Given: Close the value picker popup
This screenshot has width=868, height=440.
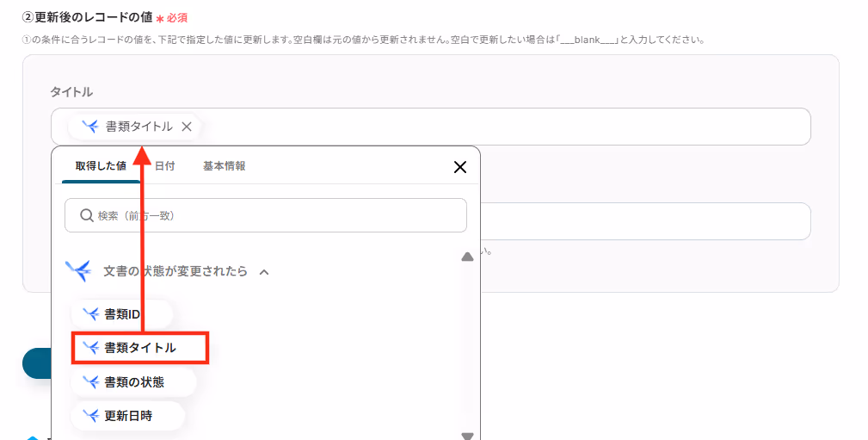Looking at the screenshot, I should pyautogui.click(x=460, y=167).
